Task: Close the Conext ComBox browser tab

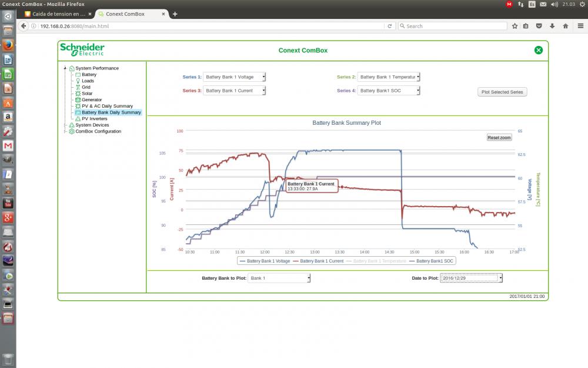Action: tap(163, 14)
